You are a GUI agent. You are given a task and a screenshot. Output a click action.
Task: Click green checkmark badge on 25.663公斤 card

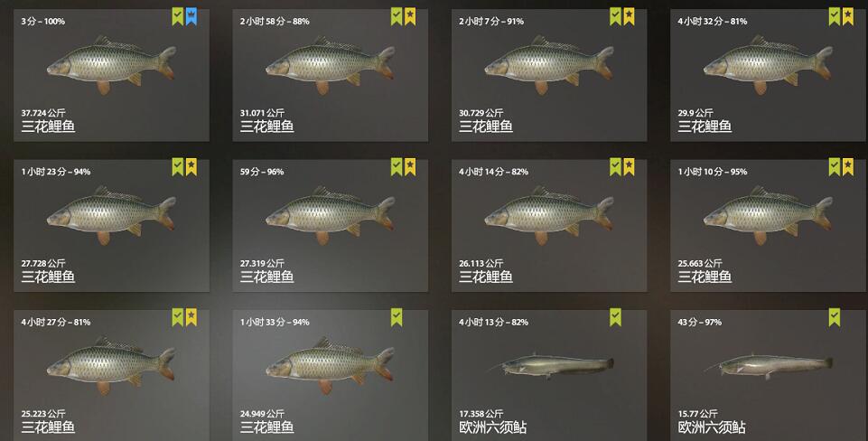(x=835, y=166)
